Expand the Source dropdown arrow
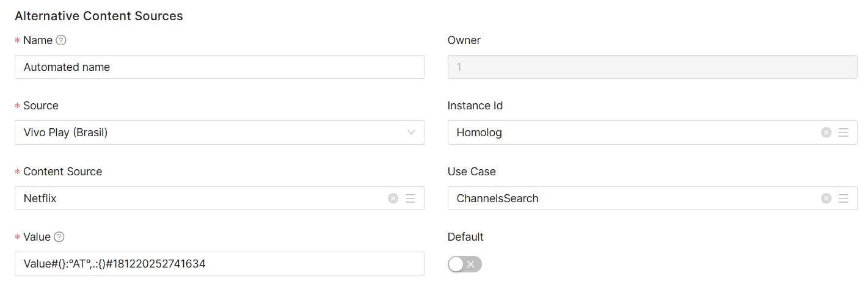The image size is (868, 295). tap(411, 133)
